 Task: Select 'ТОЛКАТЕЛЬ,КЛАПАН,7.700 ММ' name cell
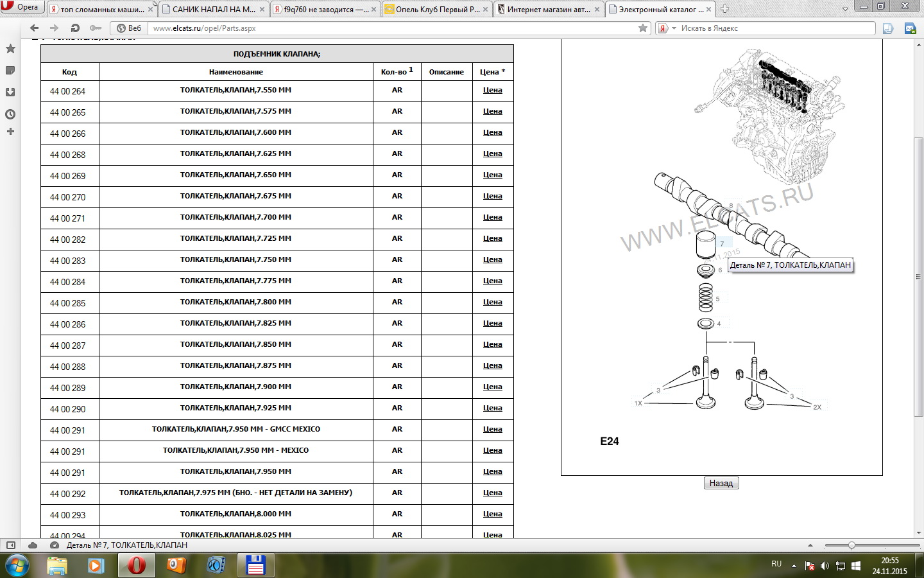point(235,218)
